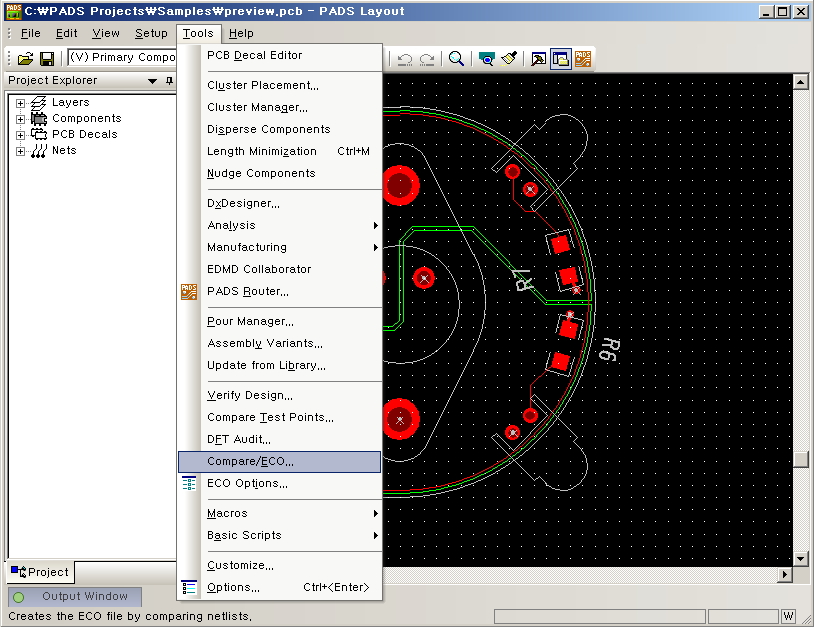Toggle the Output Window toolbar icon
The image size is (814, 627).
pyautogui.click(x=538, y=59)
